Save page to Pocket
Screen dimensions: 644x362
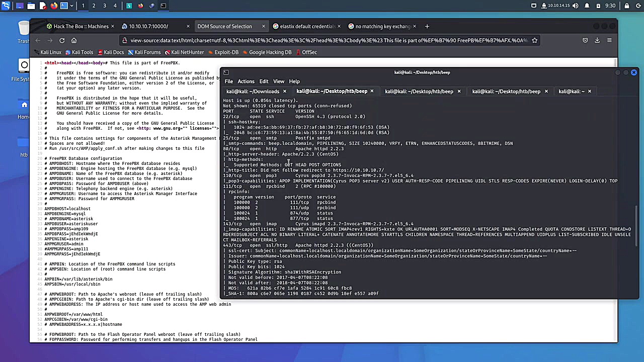tap(585, 40)
